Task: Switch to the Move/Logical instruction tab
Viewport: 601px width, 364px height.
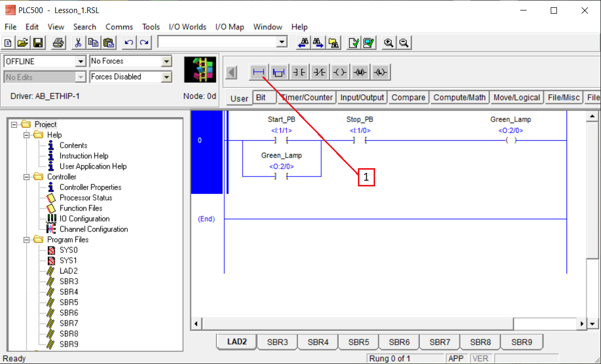Action: (517, 97)
